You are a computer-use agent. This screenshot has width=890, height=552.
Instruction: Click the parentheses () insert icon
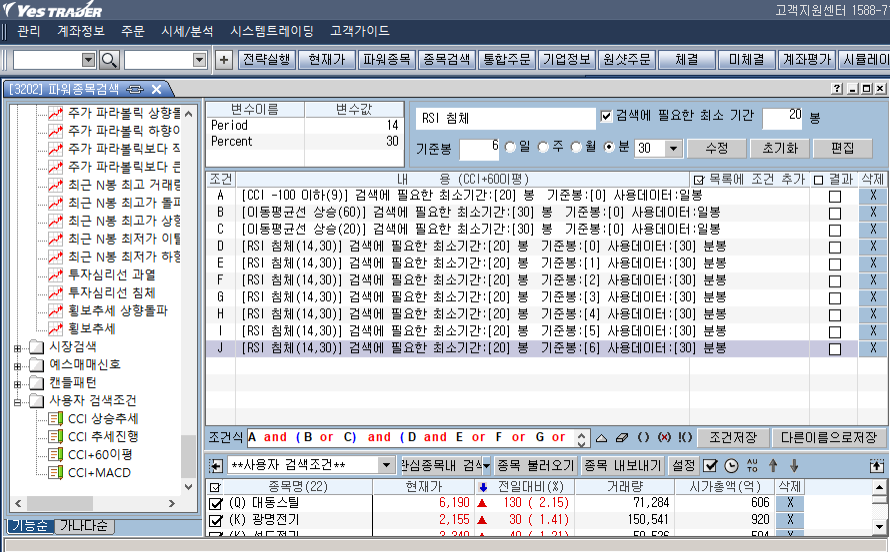click(x=643, y=438)
